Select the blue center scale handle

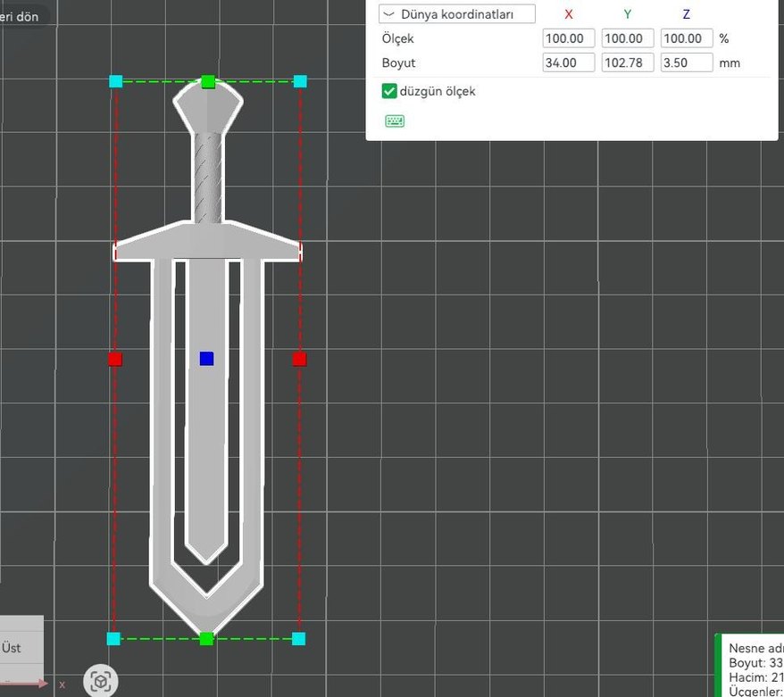tap(207, 359)
